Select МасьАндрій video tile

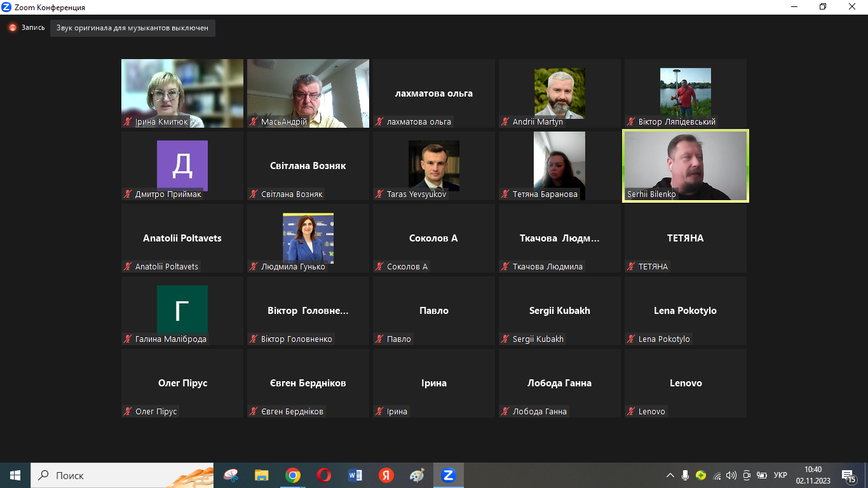(308, 93)
